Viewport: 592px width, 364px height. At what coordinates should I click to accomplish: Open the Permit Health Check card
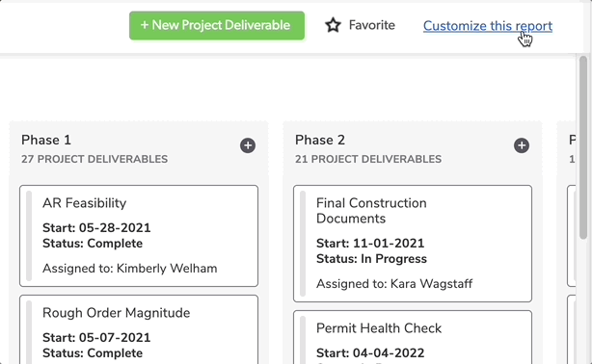(413, 337)
